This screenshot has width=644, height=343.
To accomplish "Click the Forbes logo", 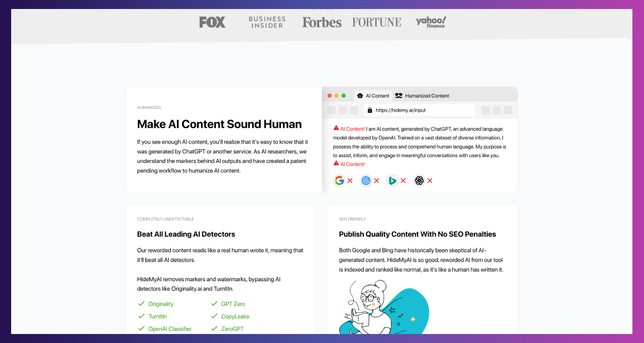I will click(x=322, y=22).
